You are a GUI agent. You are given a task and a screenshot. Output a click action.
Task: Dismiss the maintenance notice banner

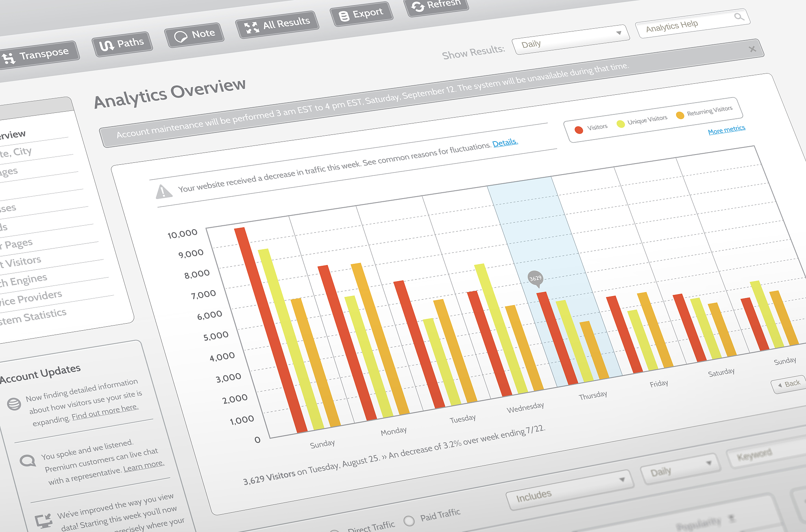[752, 49]
